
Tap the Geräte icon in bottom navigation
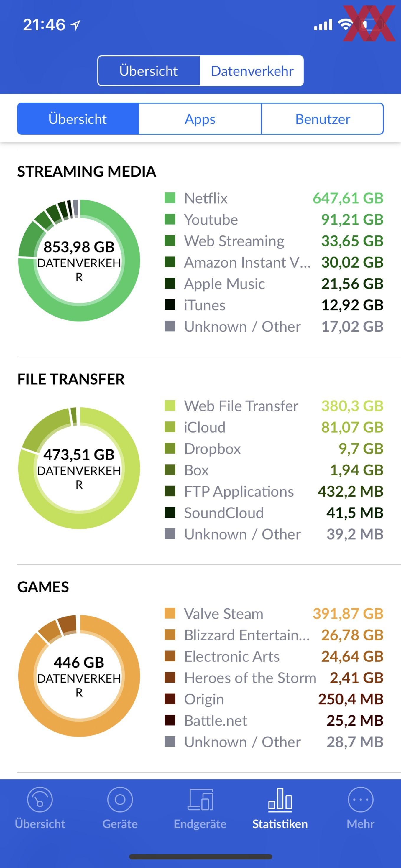pyautogui.click(x=120, y=799)
